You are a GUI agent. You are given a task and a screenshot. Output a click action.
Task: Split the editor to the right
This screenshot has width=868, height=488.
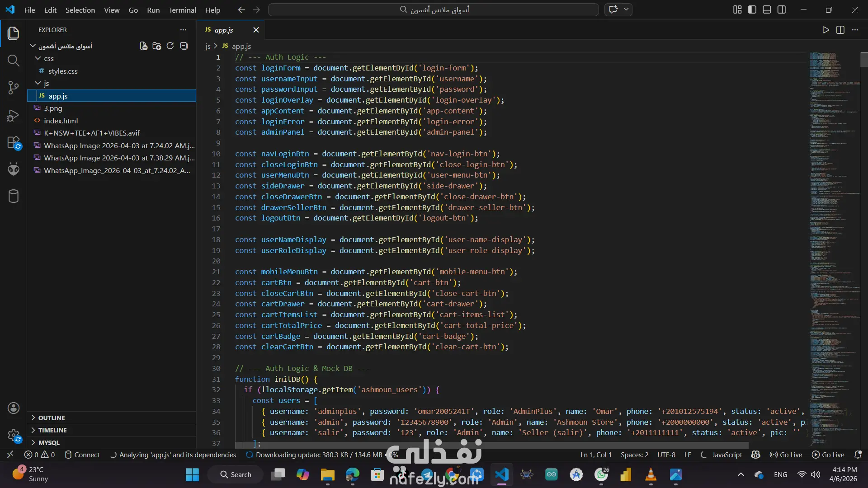pos(840,30)
